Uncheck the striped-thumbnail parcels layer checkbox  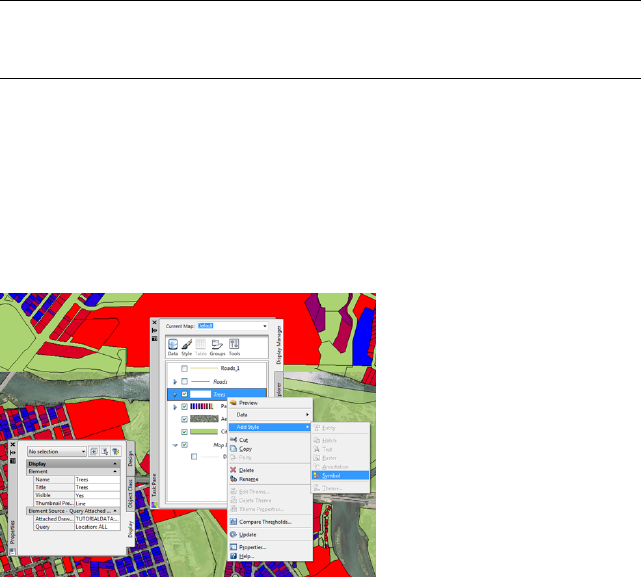pyautogui.click(x=184, y=406)
